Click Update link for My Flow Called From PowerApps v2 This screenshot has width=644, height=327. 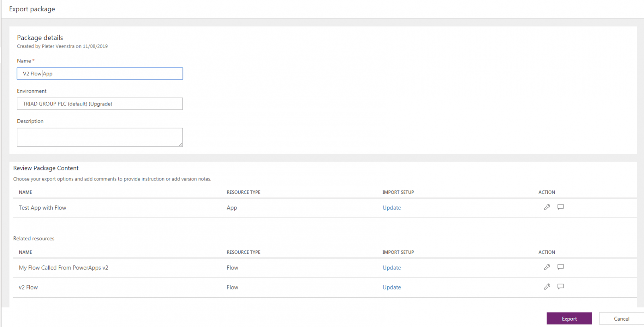pos(392,268)
